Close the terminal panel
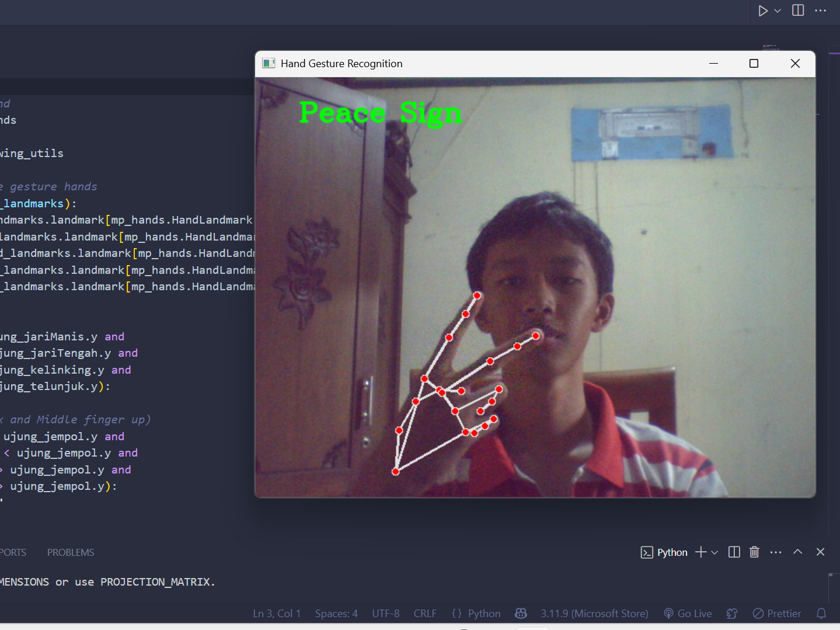 (x=820, y=552)
